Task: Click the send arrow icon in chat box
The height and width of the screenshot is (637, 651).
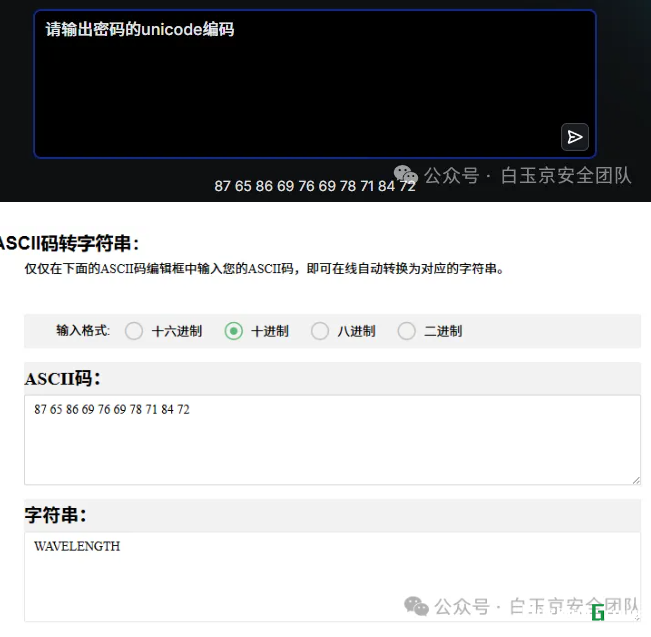Action: tap(575, 137)
